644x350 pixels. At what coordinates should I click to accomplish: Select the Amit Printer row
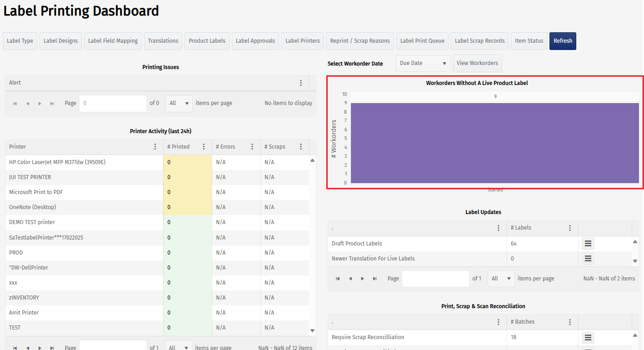pos(157,313)
